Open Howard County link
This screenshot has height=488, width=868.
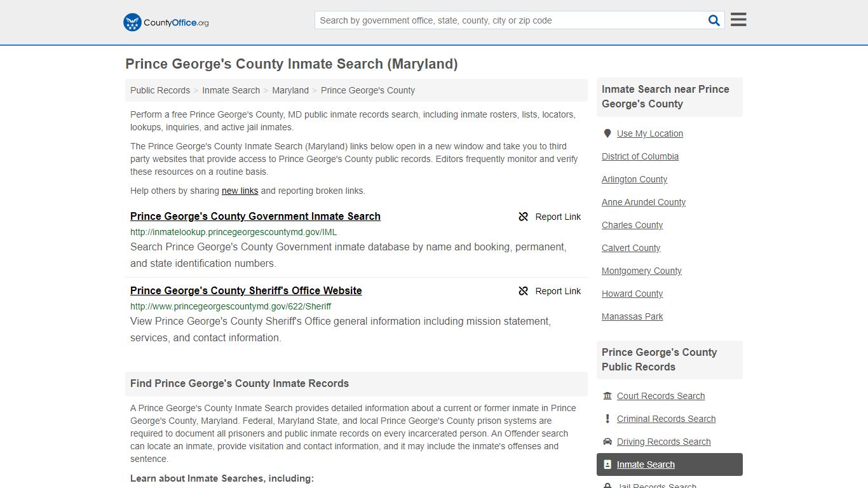pos(632,294)
